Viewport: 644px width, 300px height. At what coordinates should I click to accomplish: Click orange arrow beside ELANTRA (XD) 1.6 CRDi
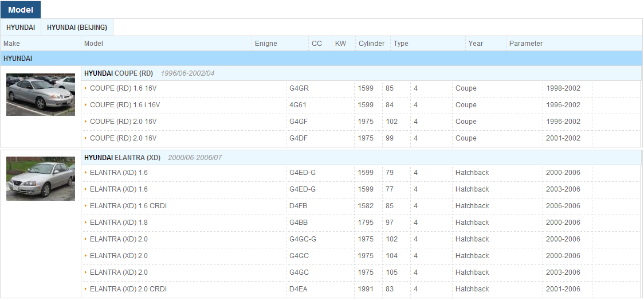86,207
